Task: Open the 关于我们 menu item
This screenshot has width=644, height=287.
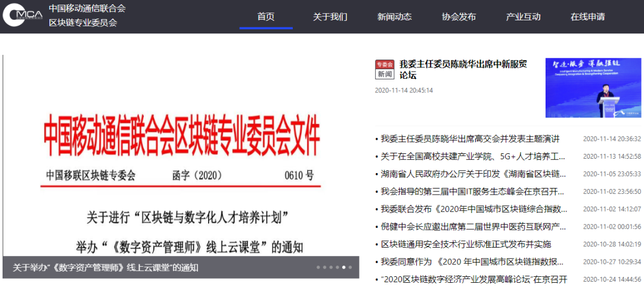Action: click(330, 17)
